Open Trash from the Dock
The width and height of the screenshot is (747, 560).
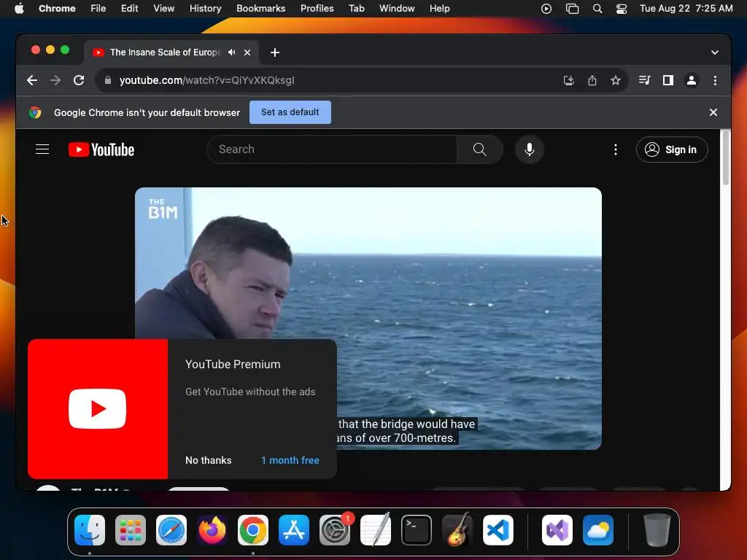pyautogui.click(x=657, y=530)
